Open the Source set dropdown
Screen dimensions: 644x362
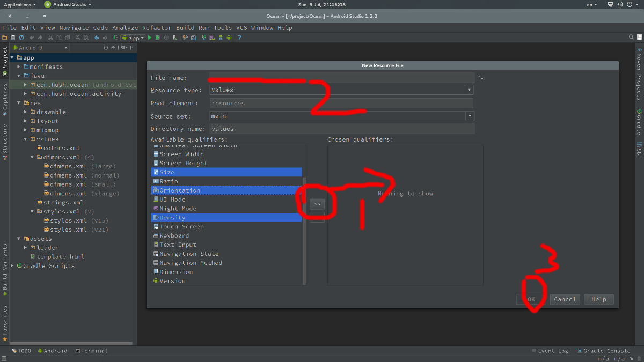tap(470, 116)
